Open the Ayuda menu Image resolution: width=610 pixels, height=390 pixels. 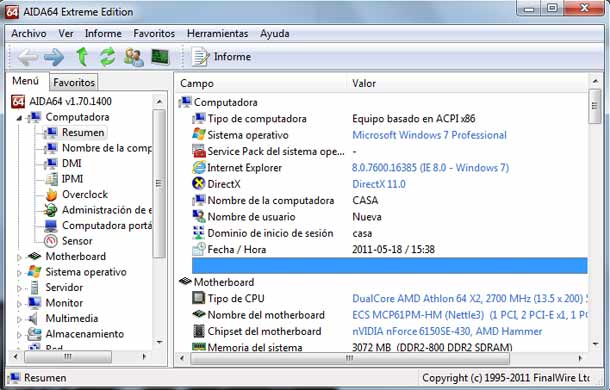point(275,33)
